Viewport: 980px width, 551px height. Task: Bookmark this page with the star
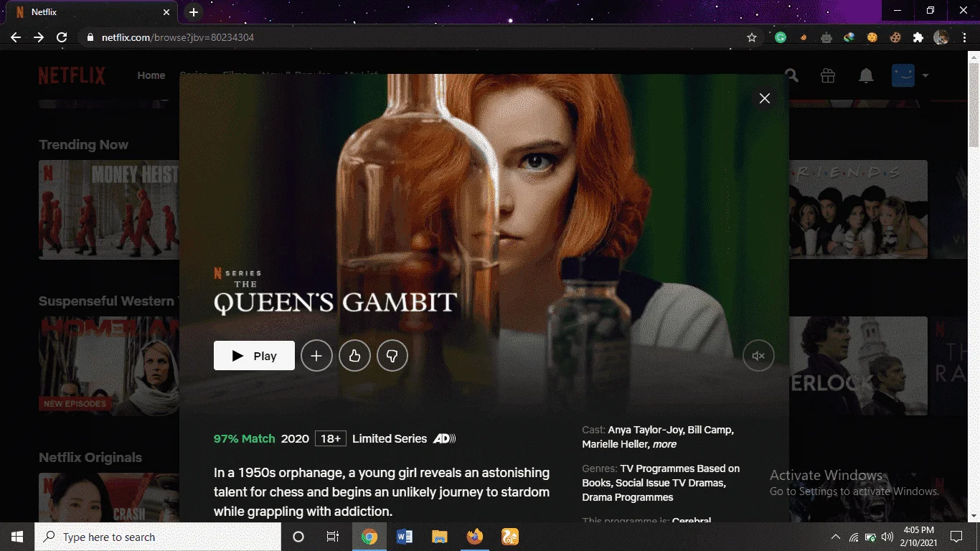[x=752, y=37]
